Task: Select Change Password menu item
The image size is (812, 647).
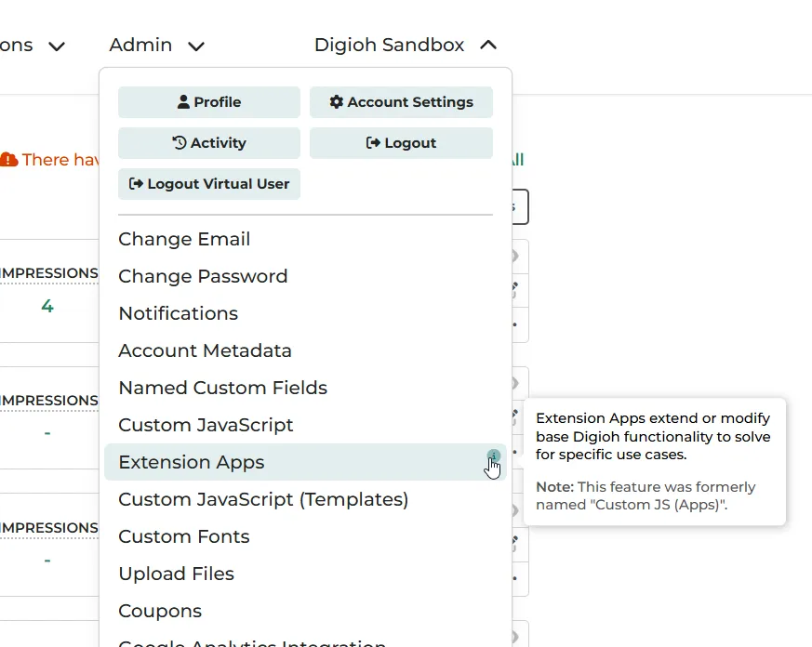Action: [305, 276]
